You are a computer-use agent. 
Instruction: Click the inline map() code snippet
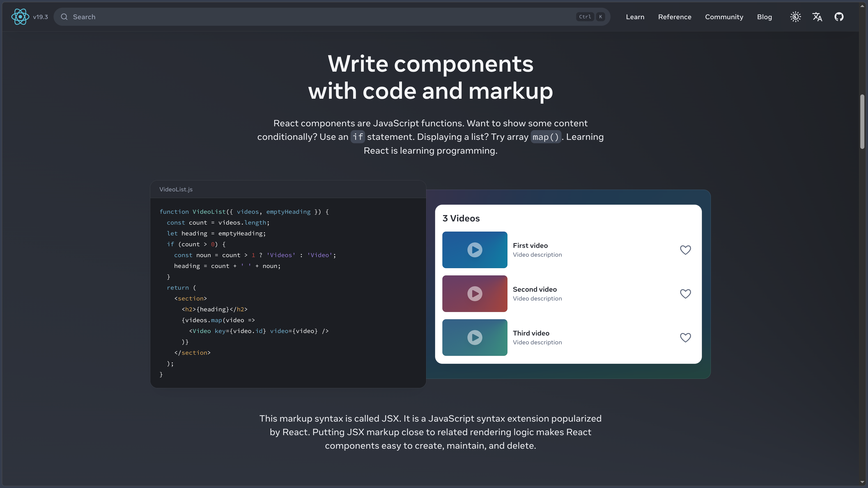click(545, 137)
